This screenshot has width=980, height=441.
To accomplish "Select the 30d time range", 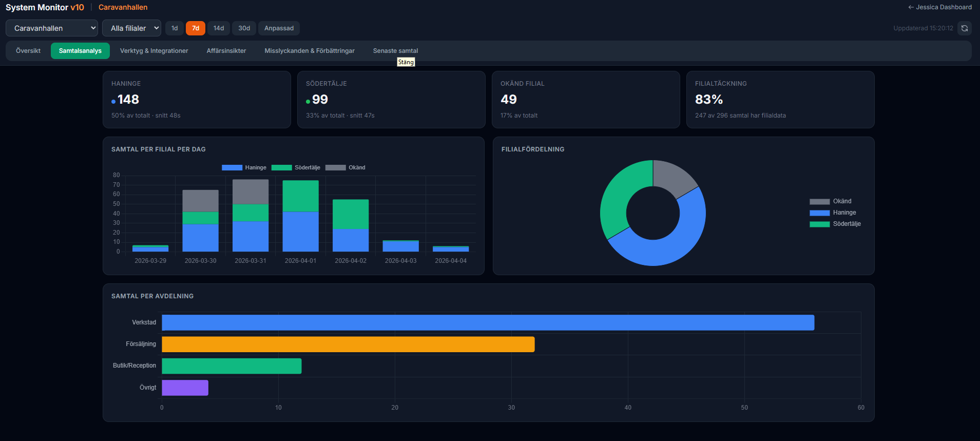I will (244, 28).
